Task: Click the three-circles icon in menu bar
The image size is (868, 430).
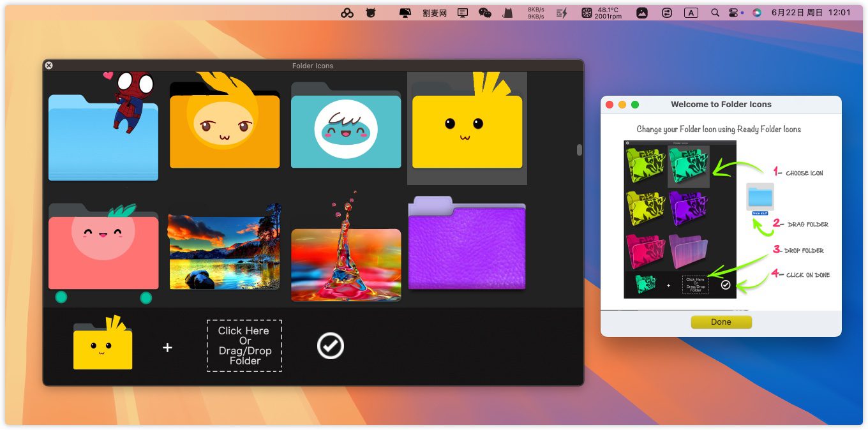Action: [347, 13]
